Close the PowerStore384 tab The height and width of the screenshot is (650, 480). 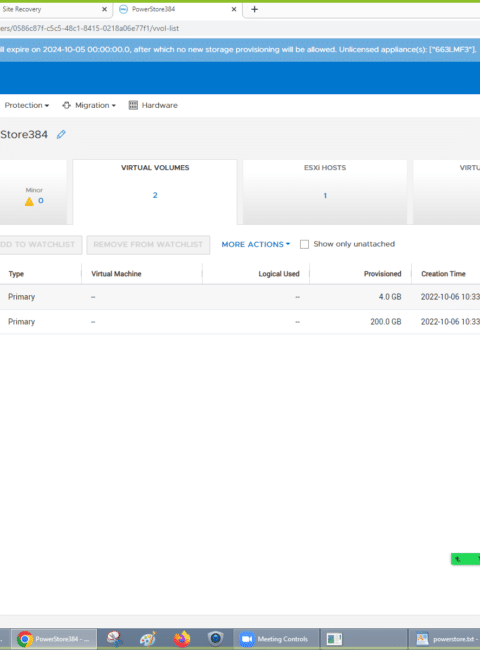[234, 9]
